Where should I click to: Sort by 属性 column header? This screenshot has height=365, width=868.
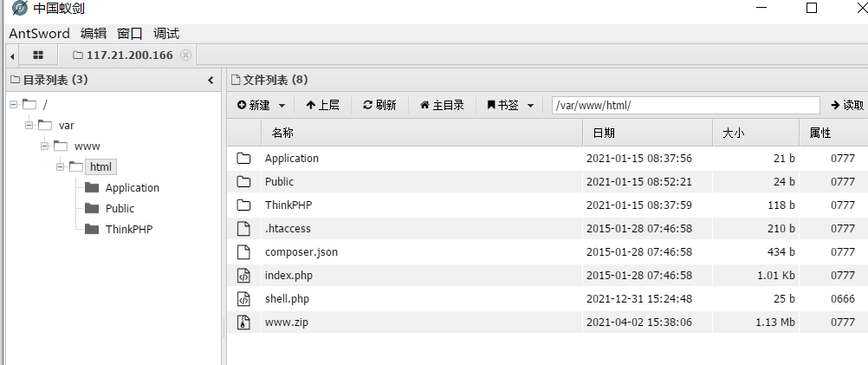tap(833, 133)
